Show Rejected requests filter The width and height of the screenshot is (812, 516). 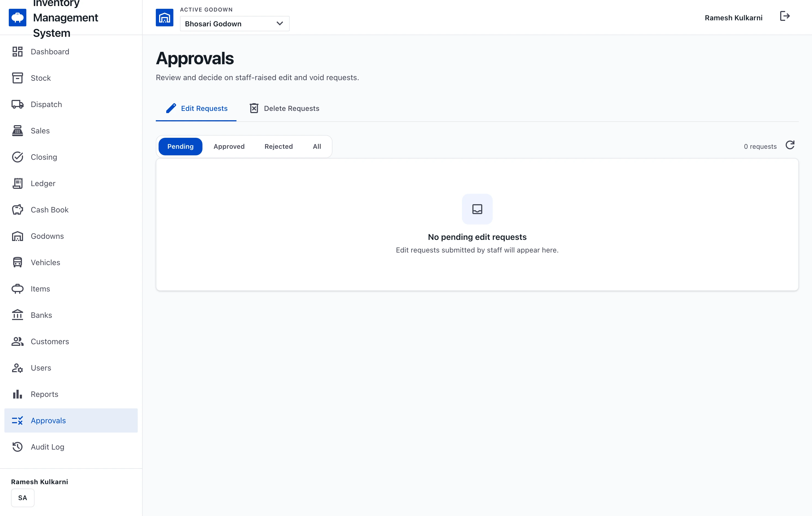click(x=278, y=147)
